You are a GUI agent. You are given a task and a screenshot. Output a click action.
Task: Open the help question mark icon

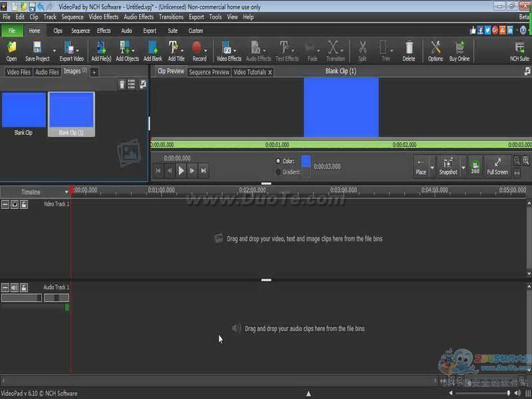pyautogui.click(x=523, y=31)
